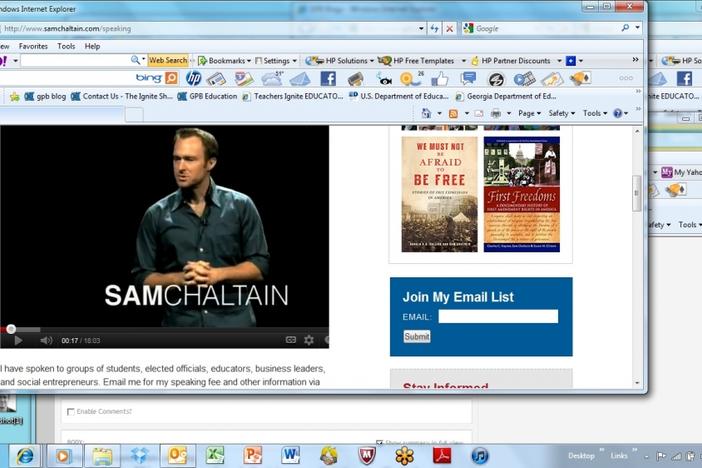702x468 pixels.
Task: Open the Page dropdown in command bar
Action: (x=530, y=113)
